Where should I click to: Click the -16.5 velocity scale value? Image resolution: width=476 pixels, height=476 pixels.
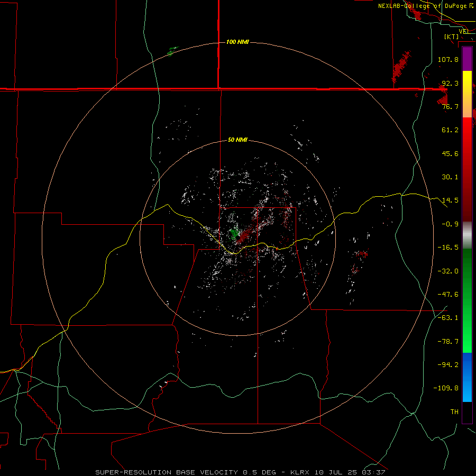448,248
